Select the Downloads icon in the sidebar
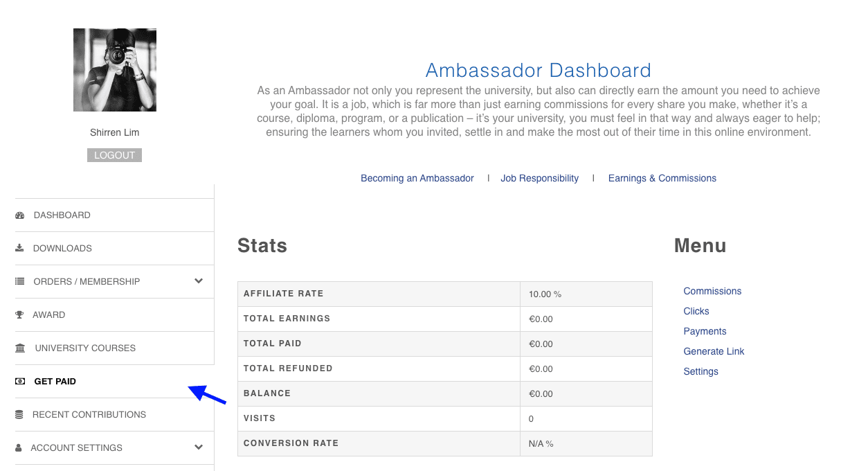The height and width of the screenshot is (471, 868). (x=20, y=248)
